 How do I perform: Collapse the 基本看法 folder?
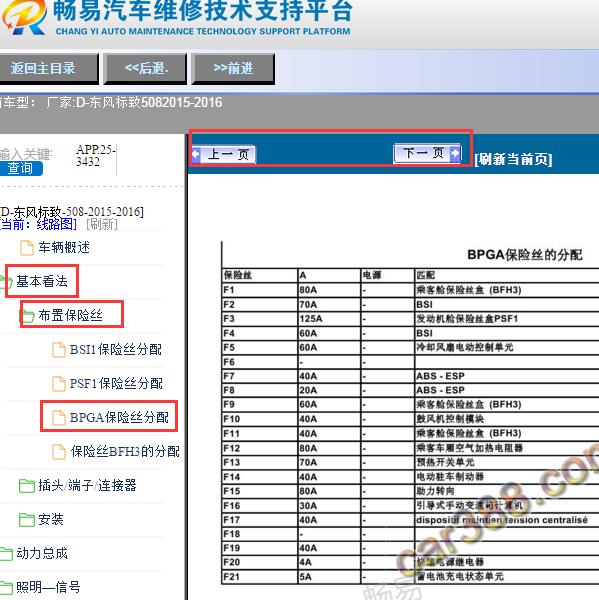click(x=42, y=281)
